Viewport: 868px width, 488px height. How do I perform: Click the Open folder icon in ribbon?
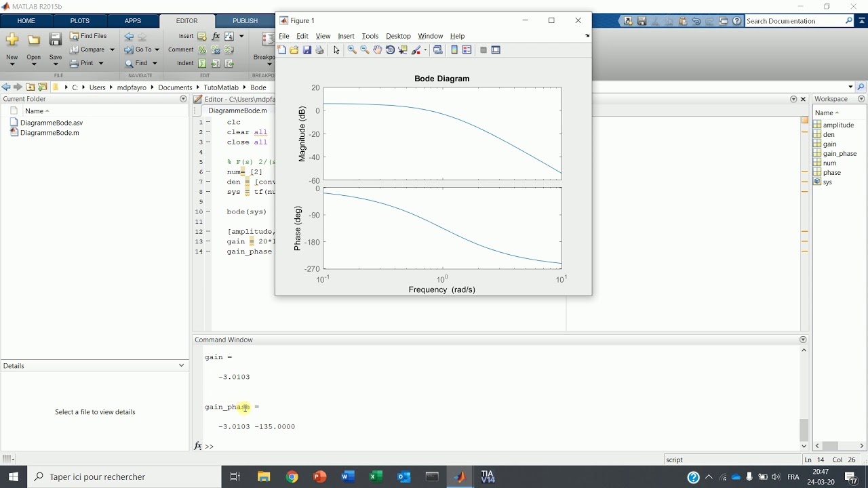point(34,40)
